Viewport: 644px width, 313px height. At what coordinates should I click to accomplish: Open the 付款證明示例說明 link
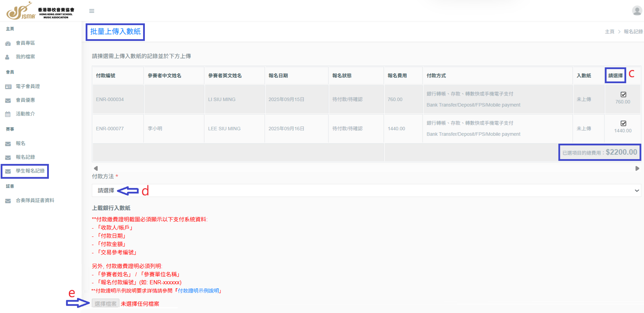(x=198, y=290)
